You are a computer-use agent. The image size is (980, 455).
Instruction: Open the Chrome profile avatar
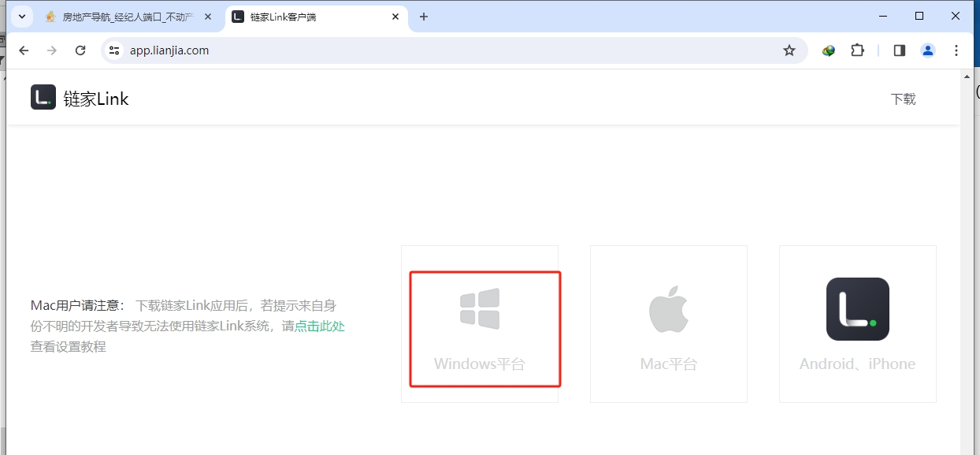tap(928, 50)
